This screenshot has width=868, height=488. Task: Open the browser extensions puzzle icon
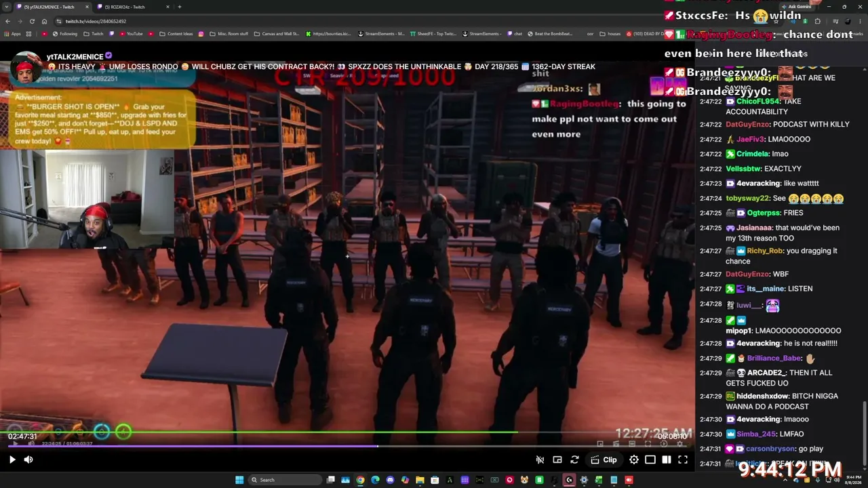(818, 21)
